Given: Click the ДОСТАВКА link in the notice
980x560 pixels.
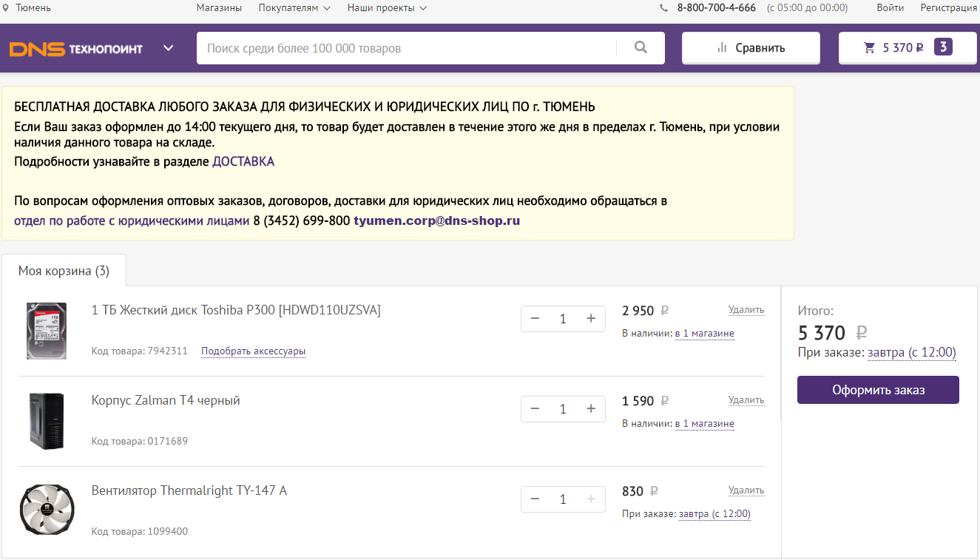Looking at the screenshot, I should point(243,161).
